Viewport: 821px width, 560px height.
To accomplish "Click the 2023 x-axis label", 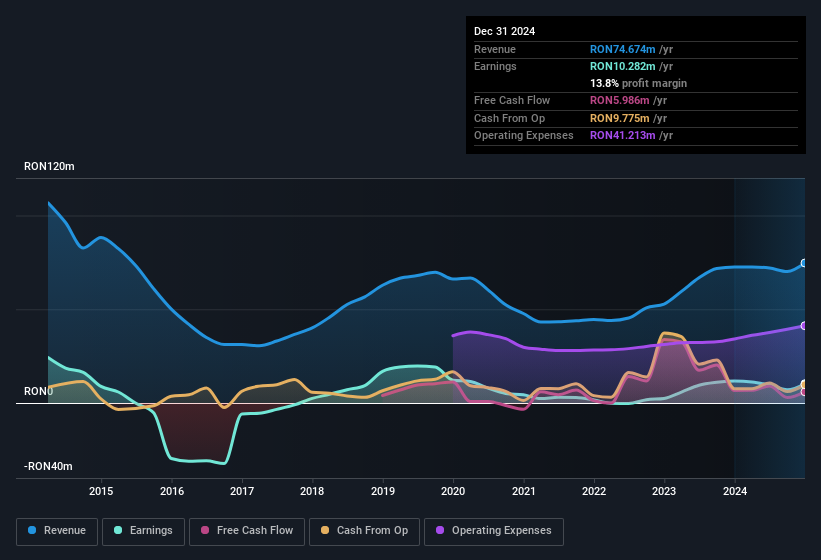I will click(x=664, y=491).
